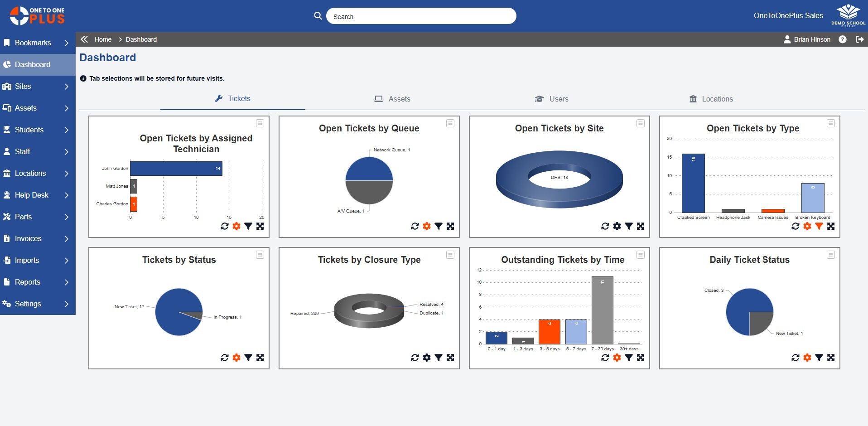This screenshot has height=426, width=868.
Task: Click the logout icon in header
Action: 859,39
